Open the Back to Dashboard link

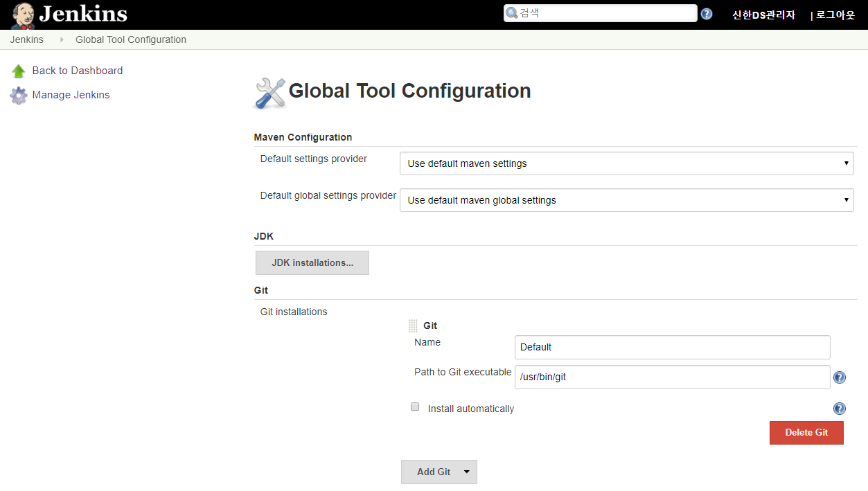(x=78, y=71)
